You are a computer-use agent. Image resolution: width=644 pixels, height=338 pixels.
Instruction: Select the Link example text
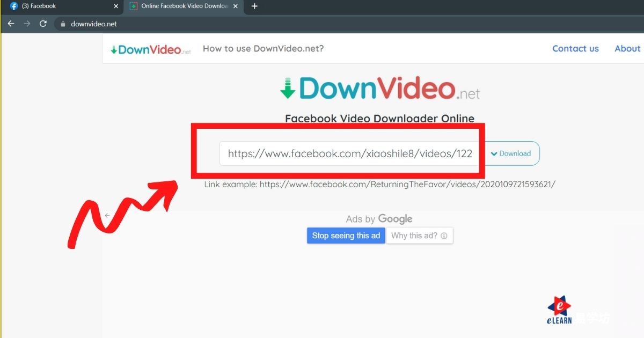tap(379, 184)
